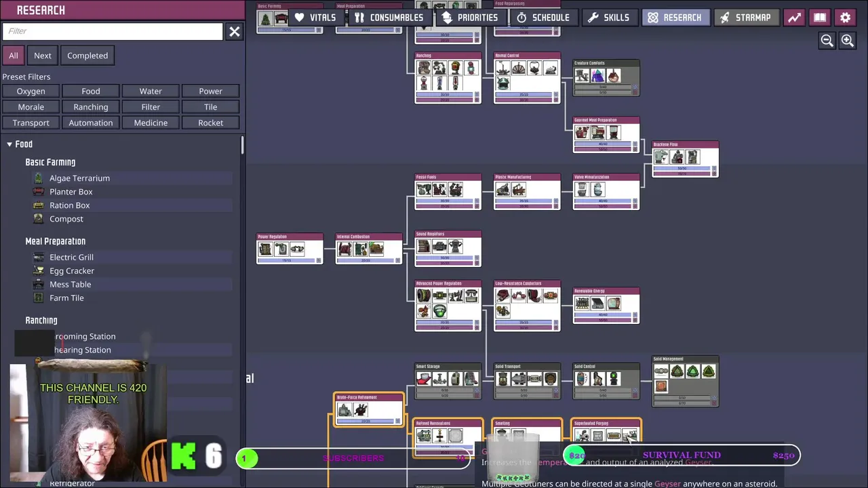Viewport: 868px width, 488px height.
Task: Click the research list scrollbar
Action: click(x=242, y=146)
